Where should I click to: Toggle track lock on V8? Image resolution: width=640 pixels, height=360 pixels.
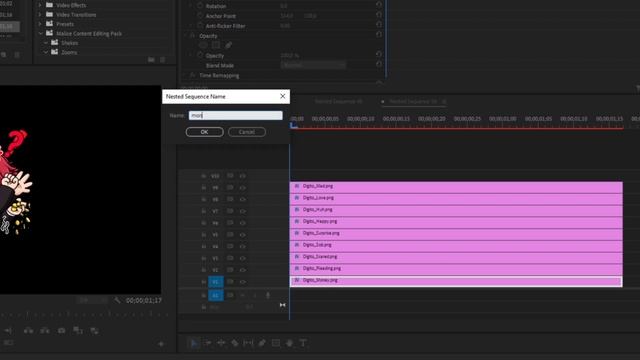203,199
